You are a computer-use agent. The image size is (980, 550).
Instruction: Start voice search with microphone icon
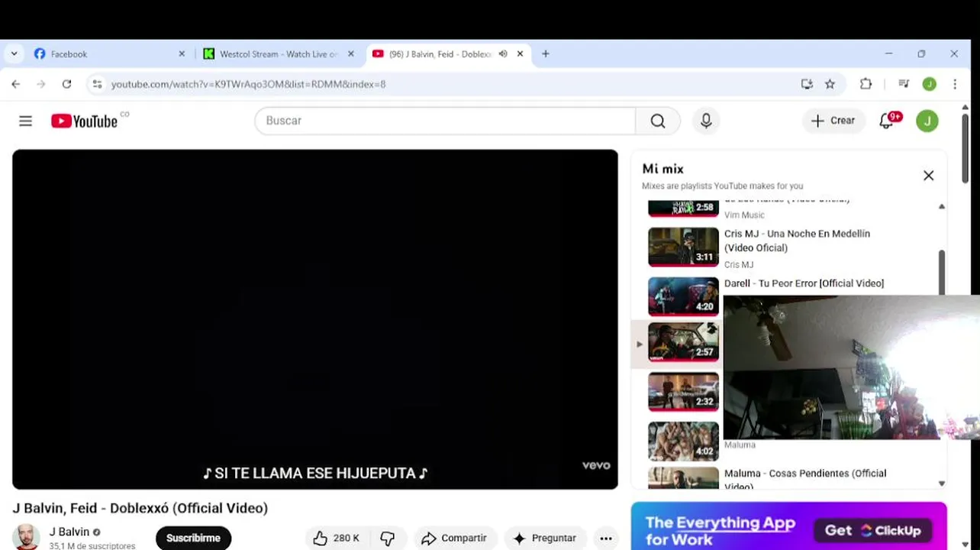coord(706,121)
